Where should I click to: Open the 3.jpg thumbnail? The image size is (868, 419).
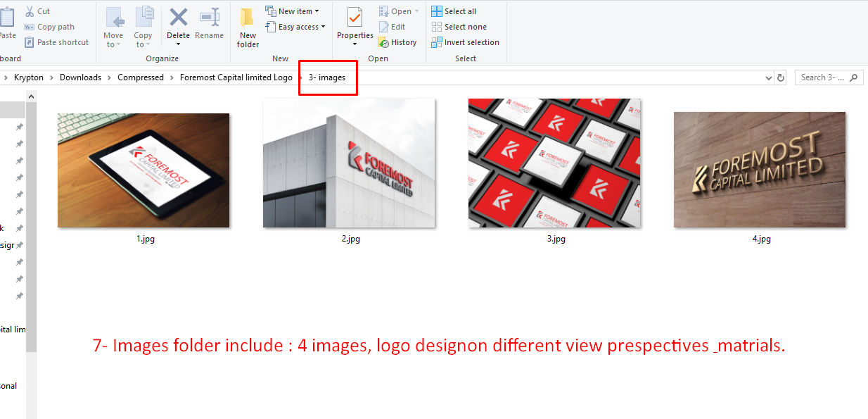(x=553, y=163)
